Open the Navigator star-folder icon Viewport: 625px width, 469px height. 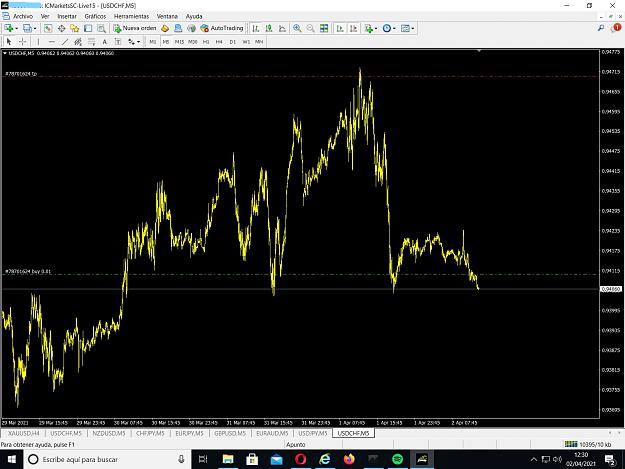click(x=75, y=28)
